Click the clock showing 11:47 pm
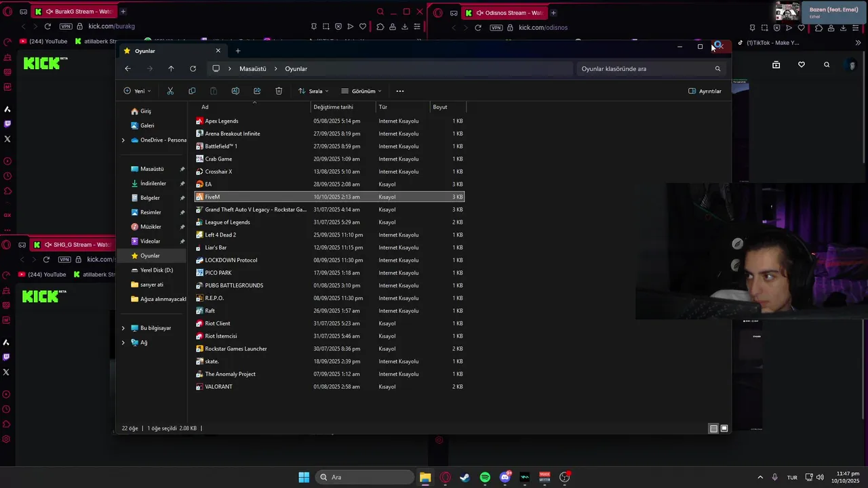 [x=846, y=477]
